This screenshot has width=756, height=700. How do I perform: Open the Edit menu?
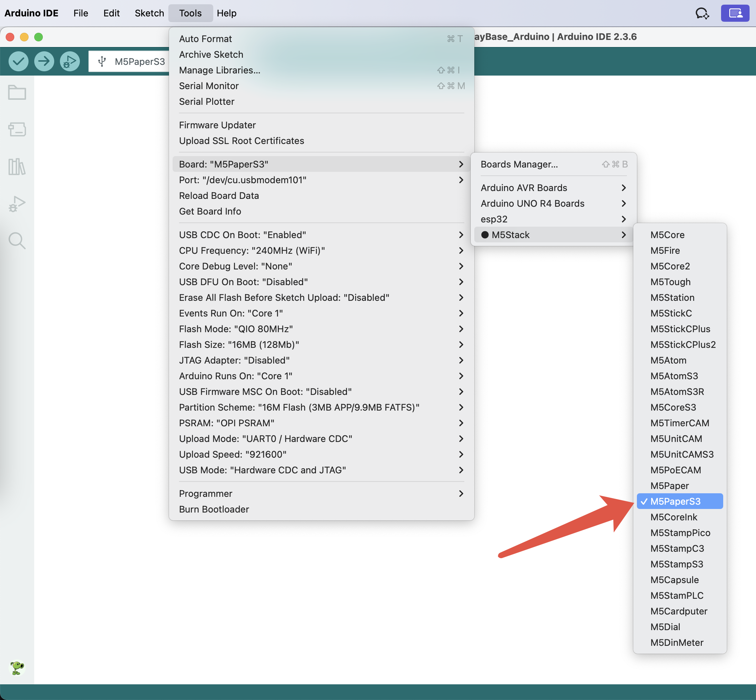pos(111,13)
